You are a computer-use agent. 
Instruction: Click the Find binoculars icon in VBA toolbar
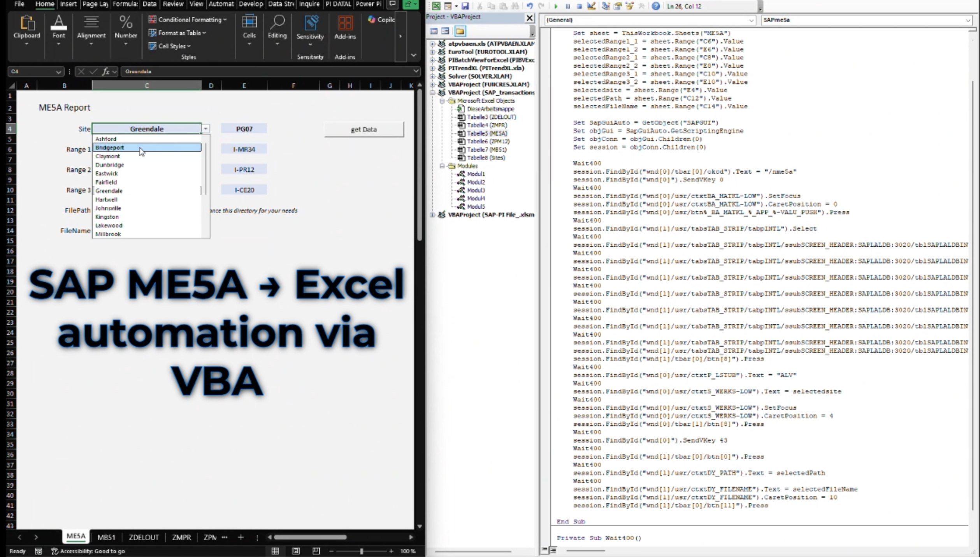coord(515,6)
